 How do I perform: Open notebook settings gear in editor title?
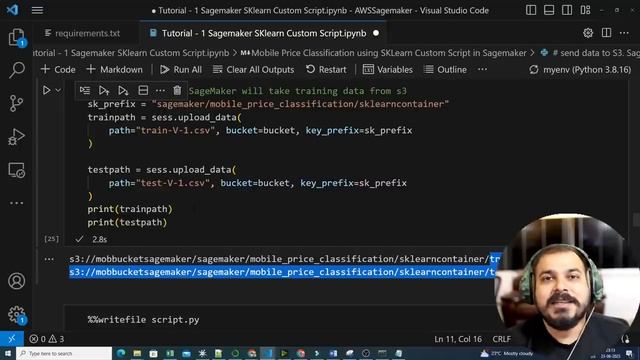point(588,33)
